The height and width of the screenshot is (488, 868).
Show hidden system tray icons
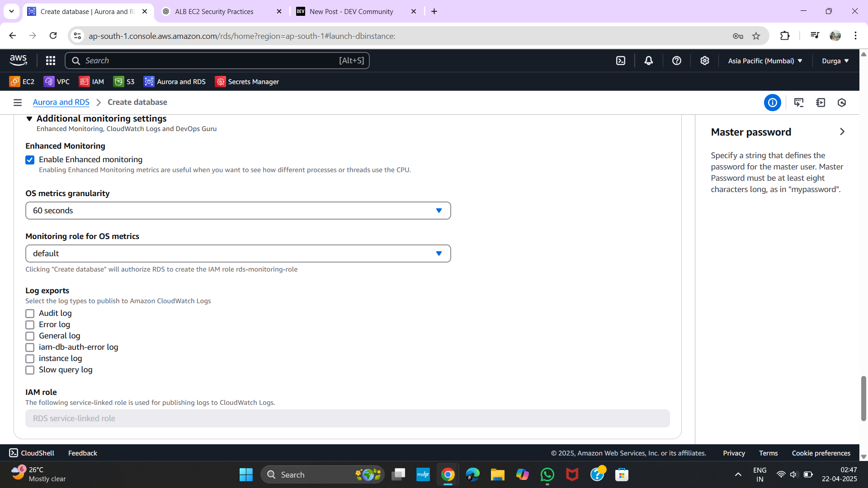point(738,474)
